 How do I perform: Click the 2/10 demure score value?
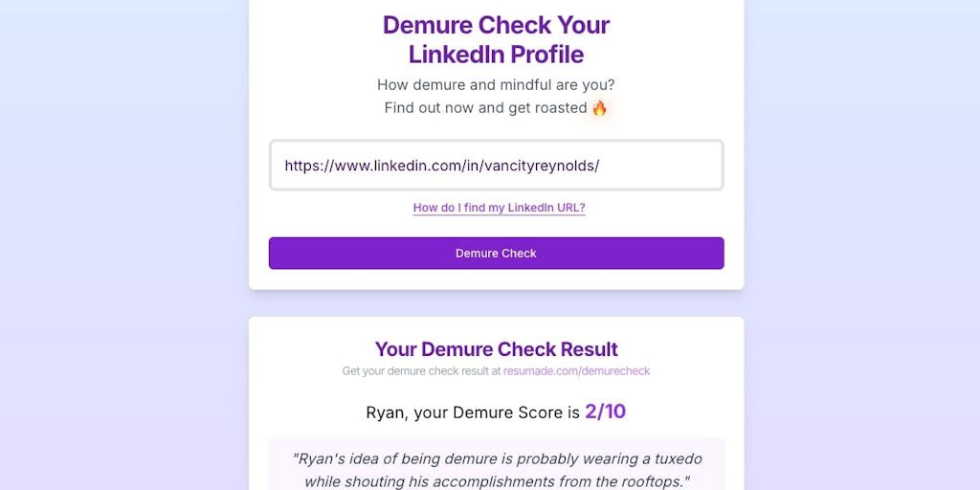[605, 412]
